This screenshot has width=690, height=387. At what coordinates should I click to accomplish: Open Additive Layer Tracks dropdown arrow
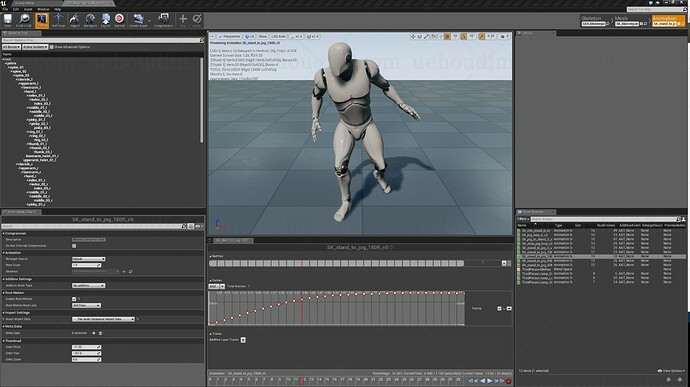pos(243,340)
